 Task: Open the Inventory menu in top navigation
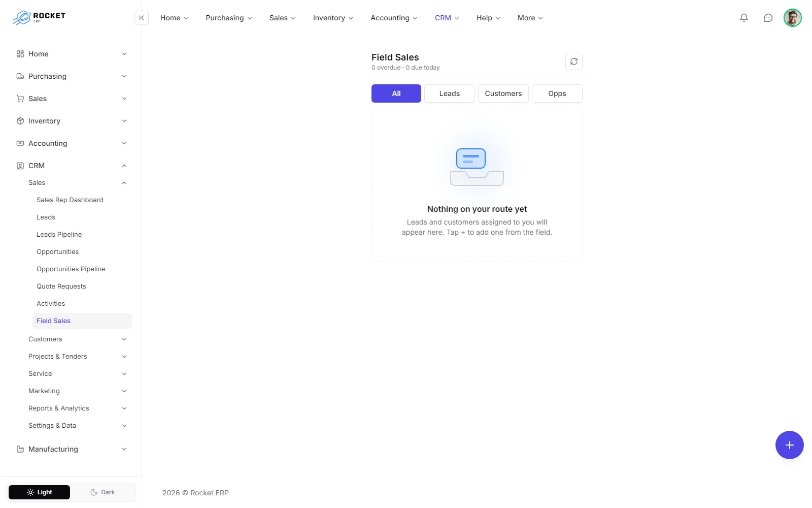point(333,18)
